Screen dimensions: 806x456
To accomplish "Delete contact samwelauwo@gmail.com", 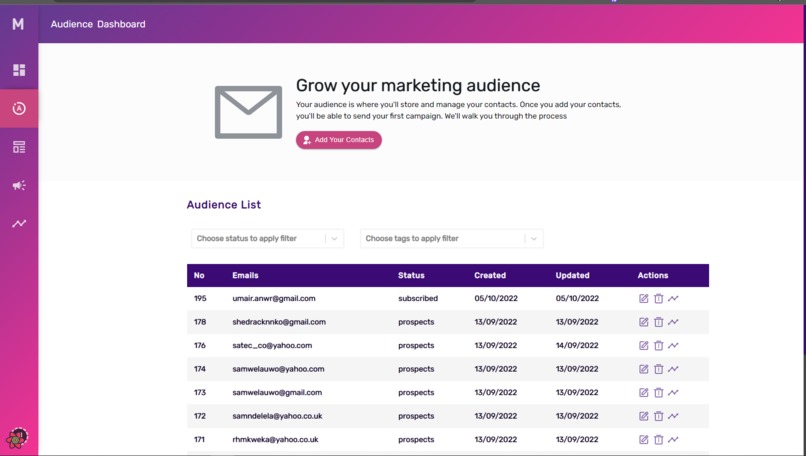I will 658,393.
